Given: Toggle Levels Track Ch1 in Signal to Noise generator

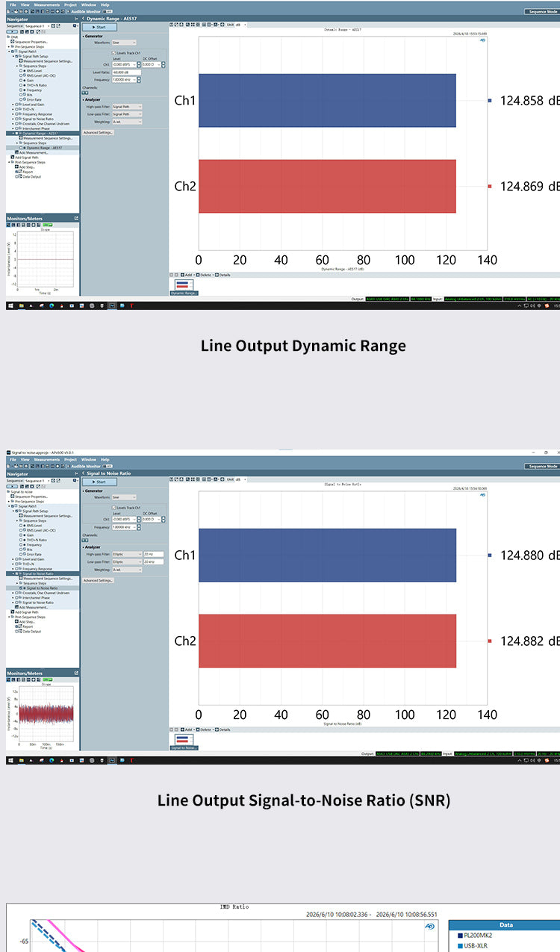Looking at the screenshot, I should (113, 508).
